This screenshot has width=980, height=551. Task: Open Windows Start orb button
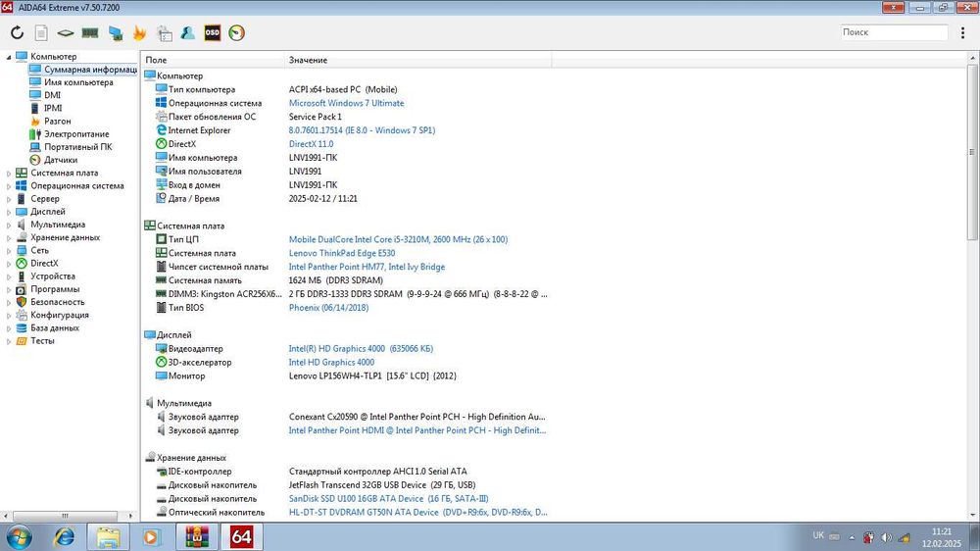point(18,537)
